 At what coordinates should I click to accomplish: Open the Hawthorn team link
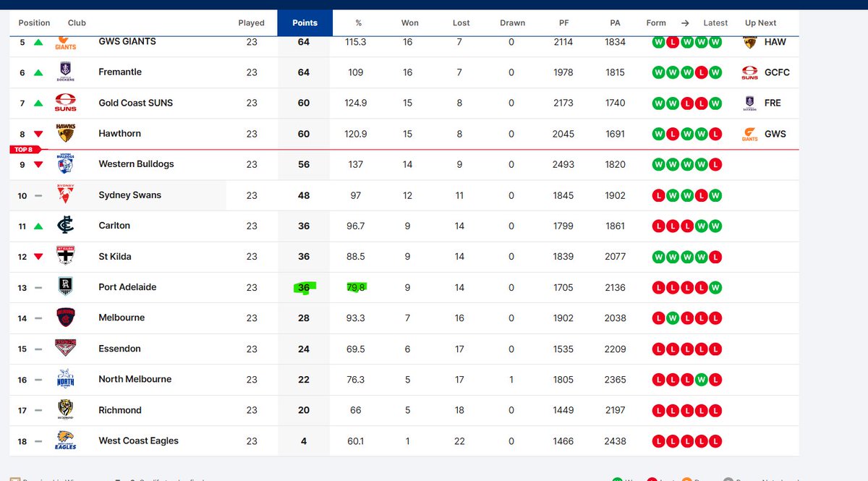[x=120, y=134]
